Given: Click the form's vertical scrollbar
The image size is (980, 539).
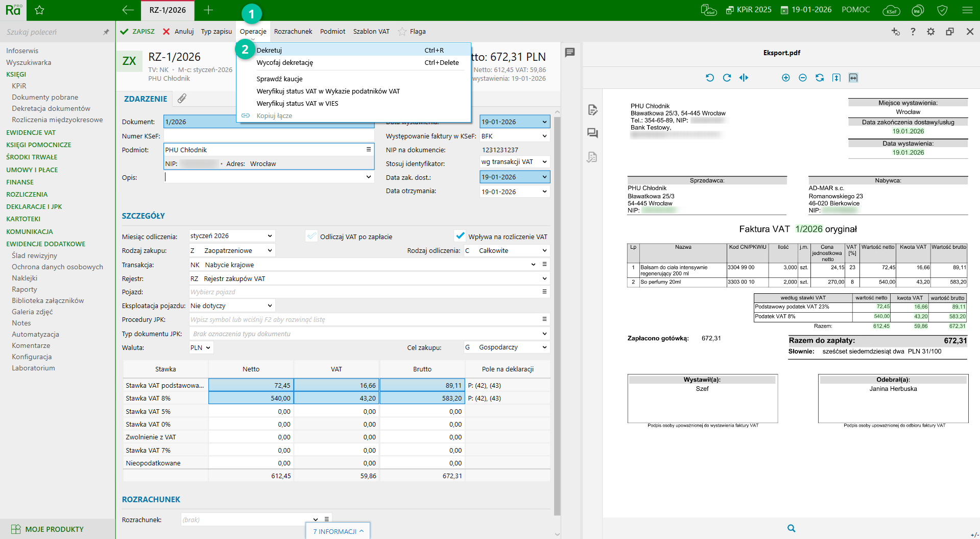Looking at the screenshot, I should [557, 307].
